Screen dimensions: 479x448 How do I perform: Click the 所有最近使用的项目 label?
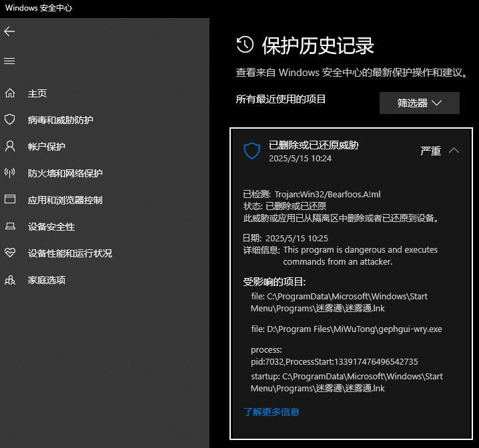click(281, 99)
